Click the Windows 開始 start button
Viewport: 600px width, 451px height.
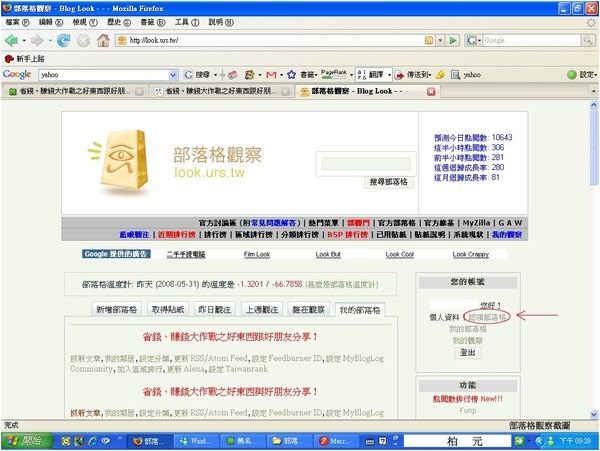pos(27,441)
